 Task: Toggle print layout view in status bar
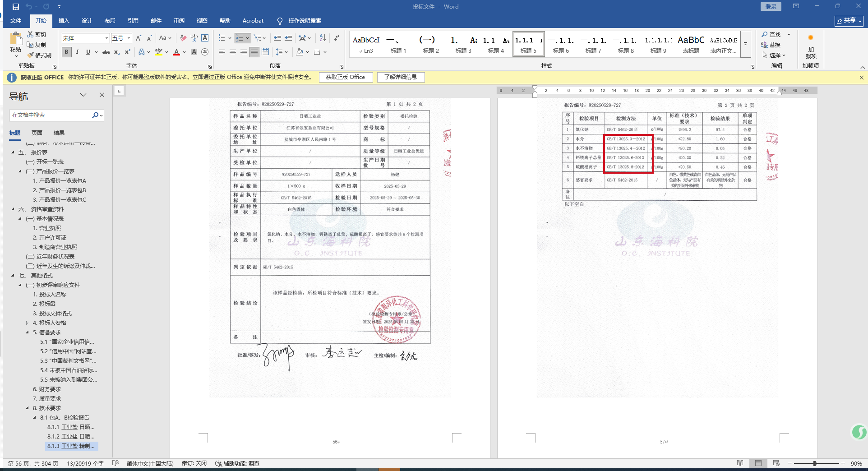tap(758, 463)
